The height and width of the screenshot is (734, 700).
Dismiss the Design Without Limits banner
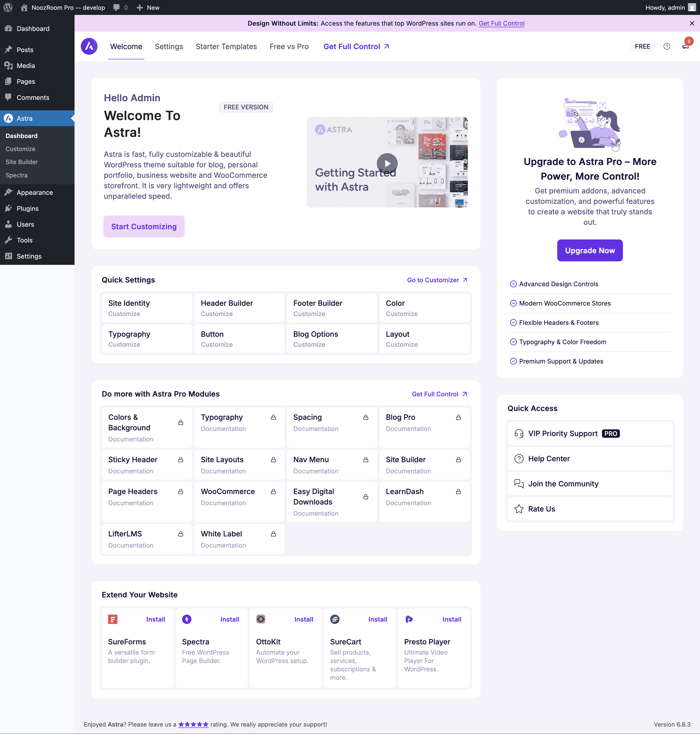(x=691, y=23)
